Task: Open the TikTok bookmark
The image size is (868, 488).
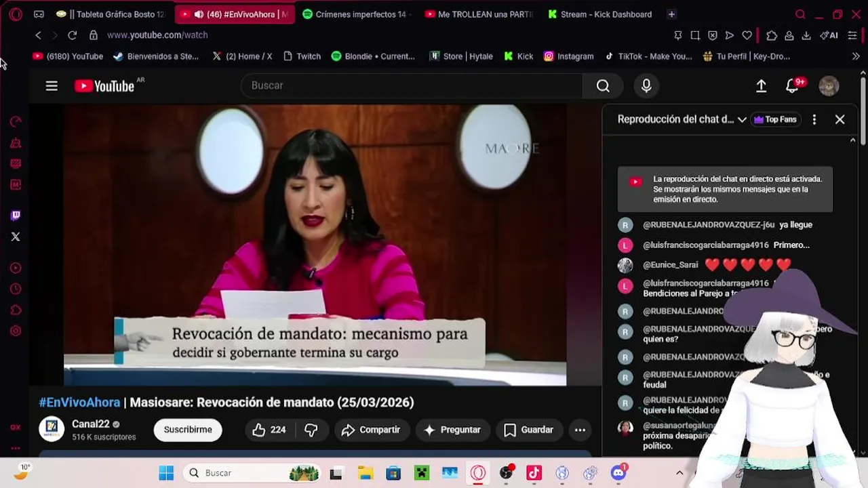Action: point(648,56)
